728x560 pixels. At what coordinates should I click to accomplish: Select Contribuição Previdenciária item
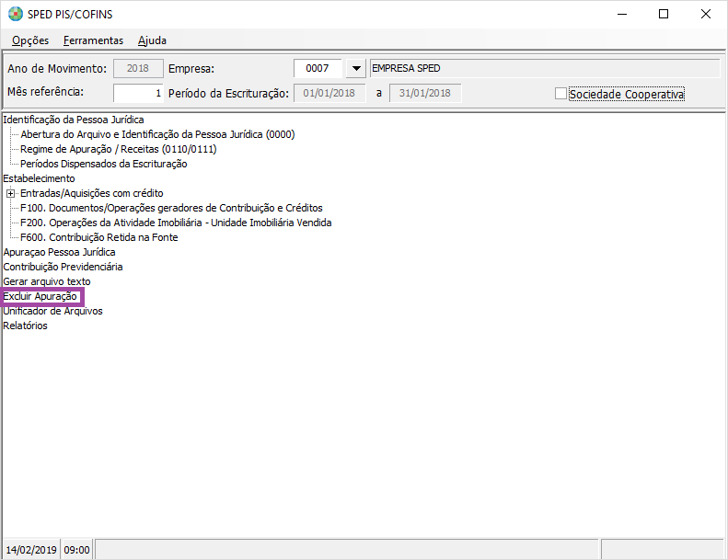pos(63,267)
